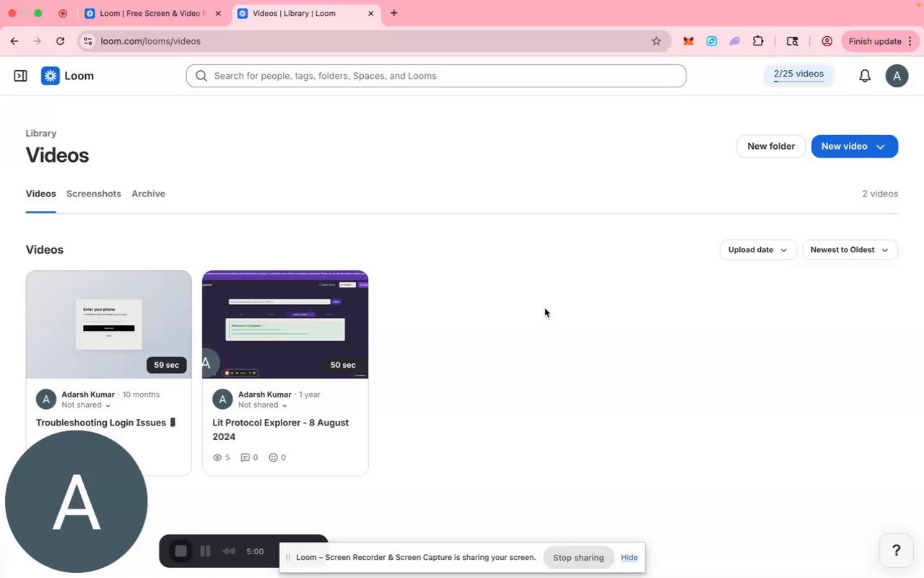This screenshot has height=578, width=924.
Task: Click the reactions smiley icon on Lit Protocol card
Action: tap(274, 457)
